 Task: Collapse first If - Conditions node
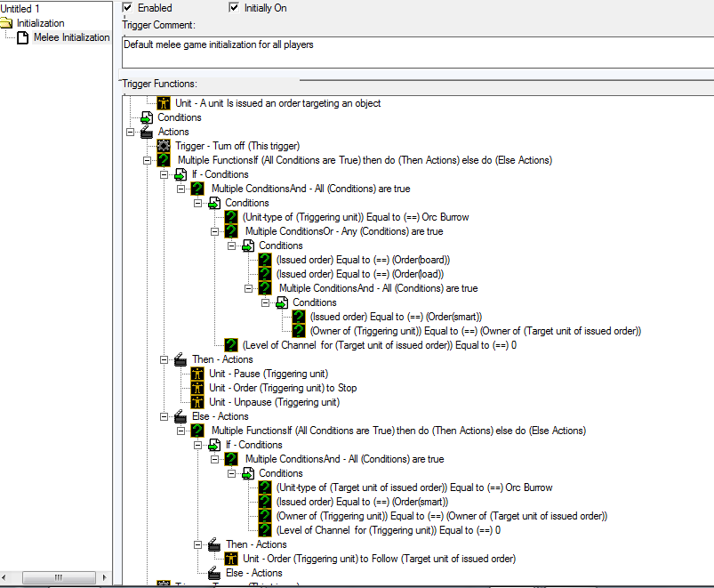pos(164,174)
